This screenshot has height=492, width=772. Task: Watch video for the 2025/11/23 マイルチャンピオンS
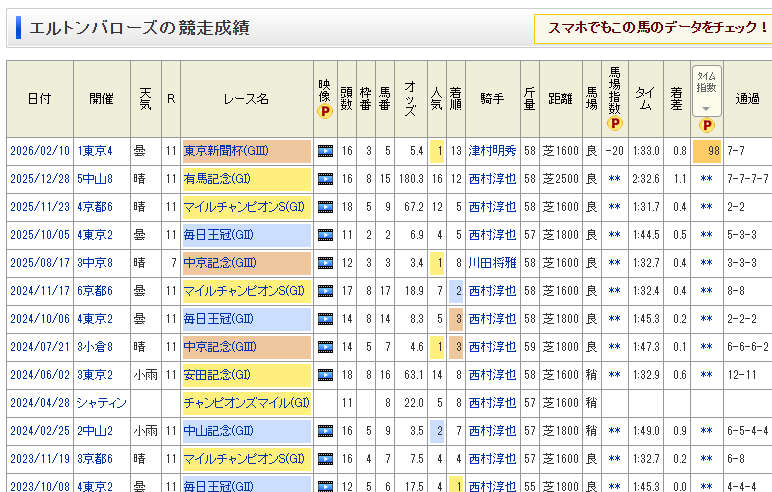click(x=325, y=207)
